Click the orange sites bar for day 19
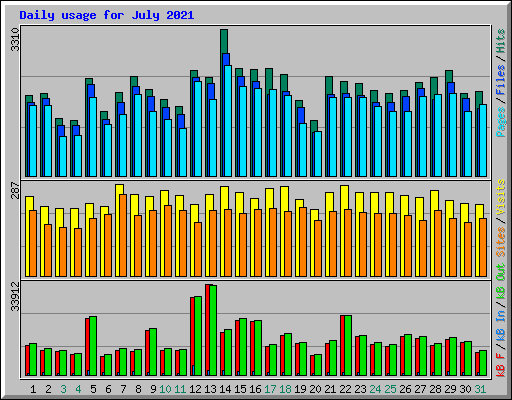Viewport: 512px width, 400px height. (x=303, y=242)
